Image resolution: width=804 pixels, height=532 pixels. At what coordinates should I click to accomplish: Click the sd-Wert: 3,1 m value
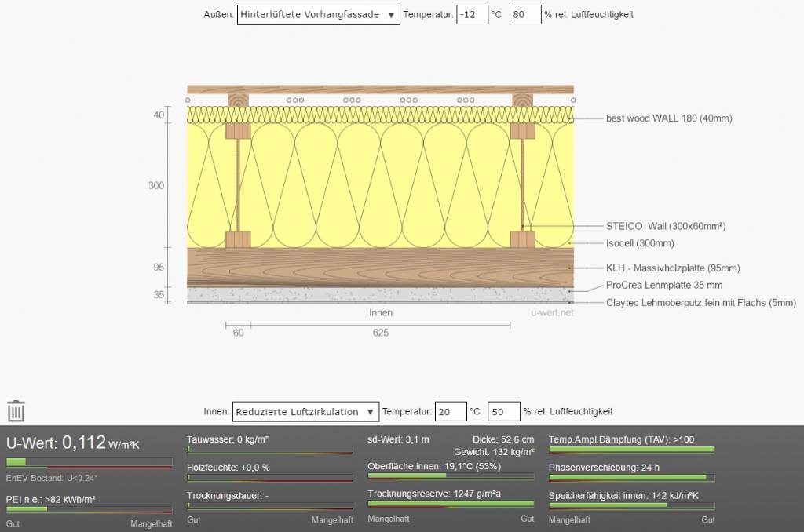point(398,439)
